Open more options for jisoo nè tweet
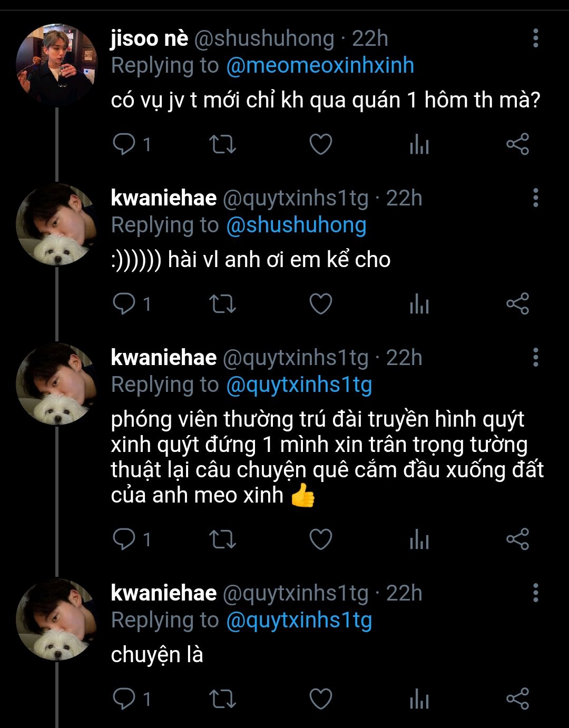Image resolution: width=569 pixels, height=728 pixels. tap(535, 38)
